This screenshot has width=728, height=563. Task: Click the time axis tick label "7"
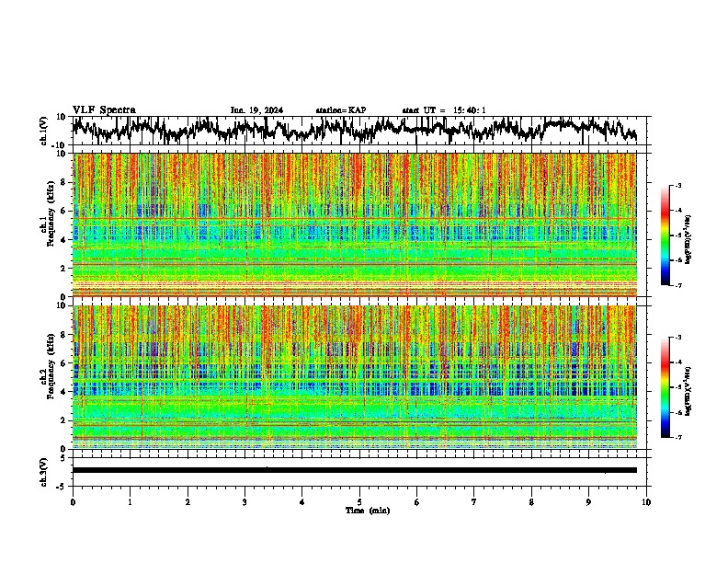pyautogui.click(x=474, y=502)
